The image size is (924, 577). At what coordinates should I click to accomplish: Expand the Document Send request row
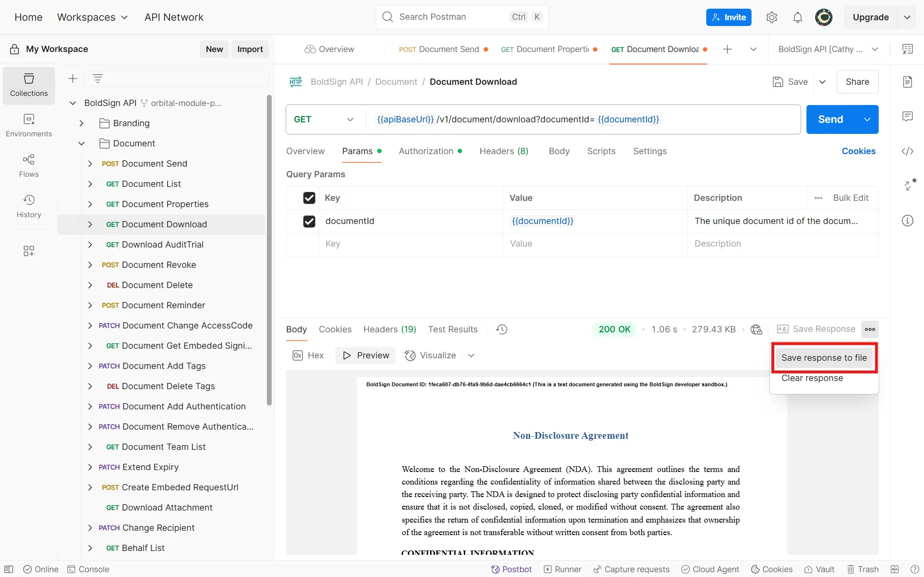pos(90,164)
